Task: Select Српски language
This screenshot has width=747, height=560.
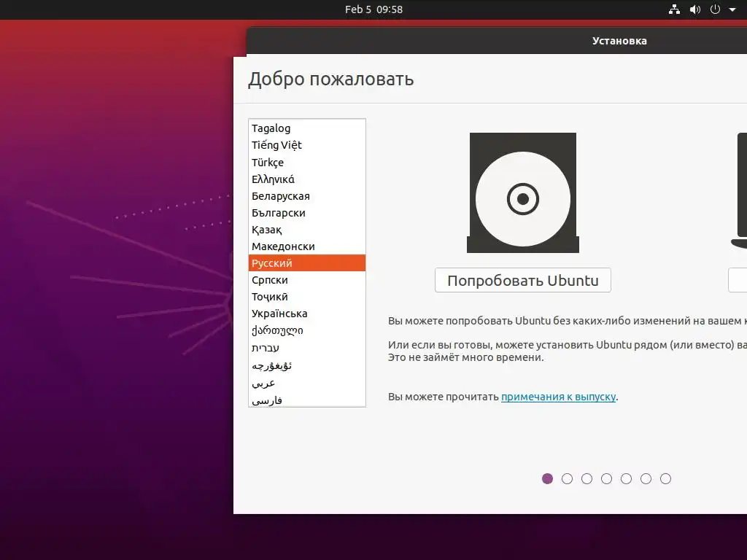Action: (307, 280)
